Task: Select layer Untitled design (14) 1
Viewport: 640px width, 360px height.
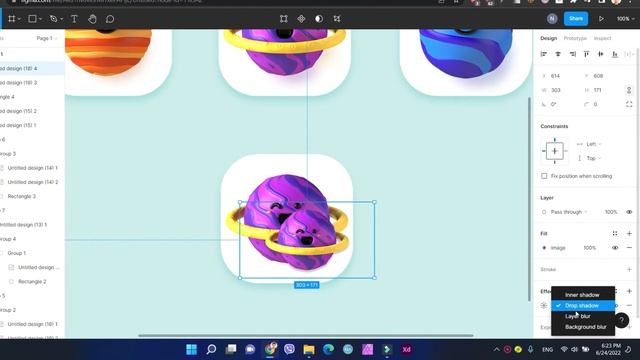Action: coord(33,168)
